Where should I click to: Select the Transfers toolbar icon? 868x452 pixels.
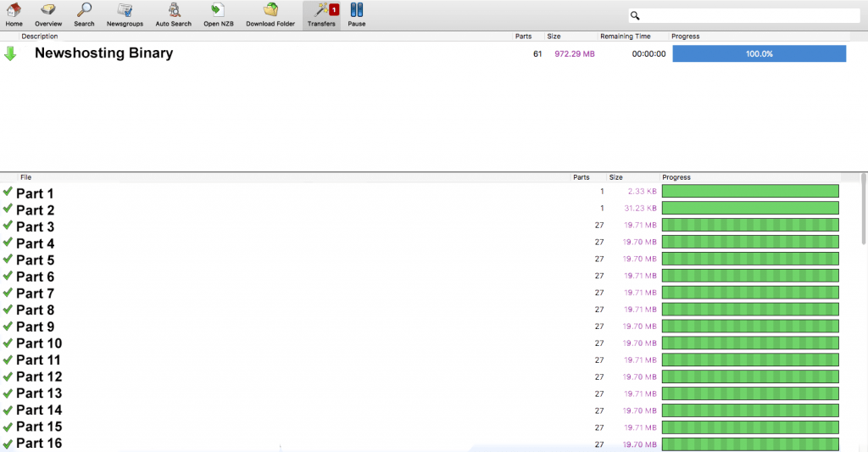(321, 14)
